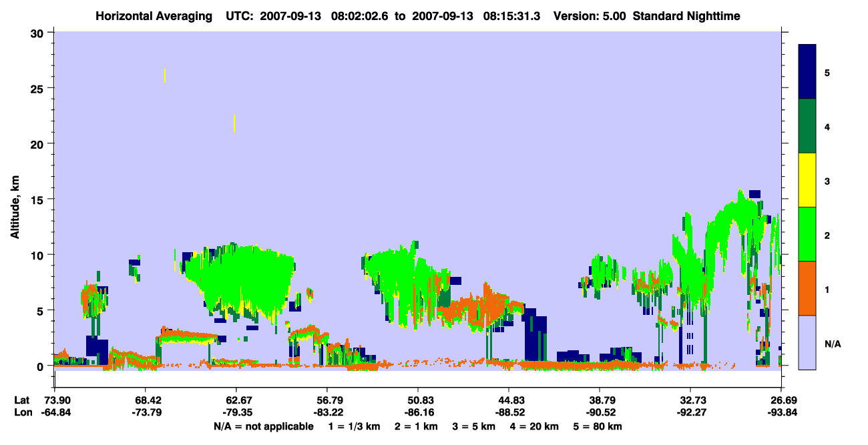Click the colorbar label '3'
This screenshot has width=868, height=445.
pos(827,180)
